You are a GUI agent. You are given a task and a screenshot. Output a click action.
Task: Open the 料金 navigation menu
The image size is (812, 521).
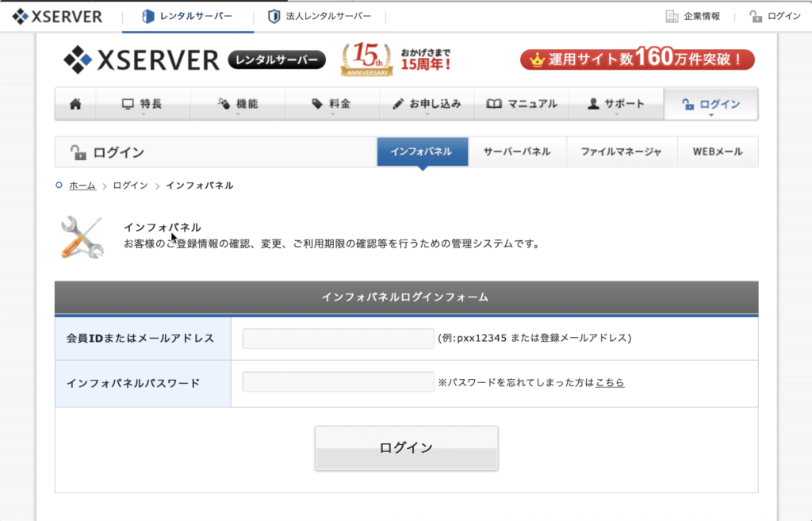click(x=331, y=104)
